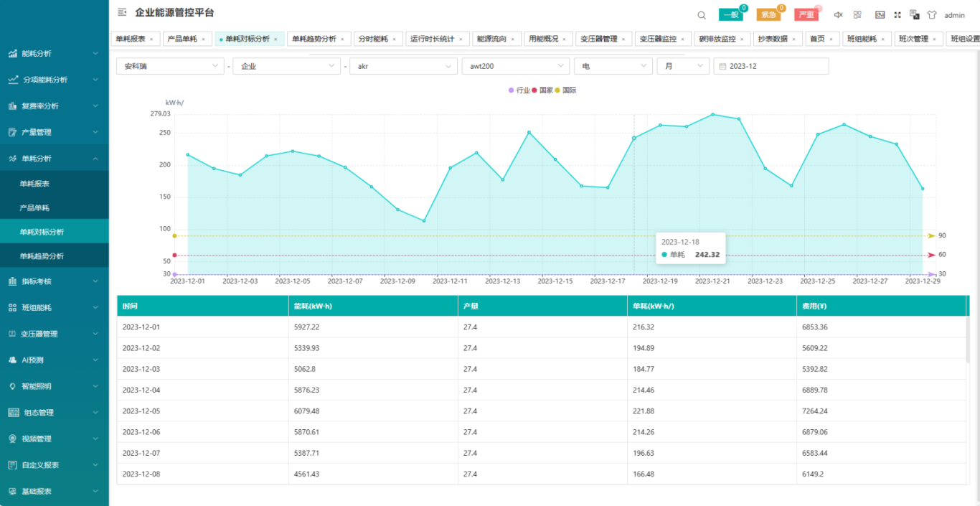Image resolution: width=980 pixels, height=506 pixels.
Task: Open 产品单耗 in sidebar submenu
Action: point(55,208)
